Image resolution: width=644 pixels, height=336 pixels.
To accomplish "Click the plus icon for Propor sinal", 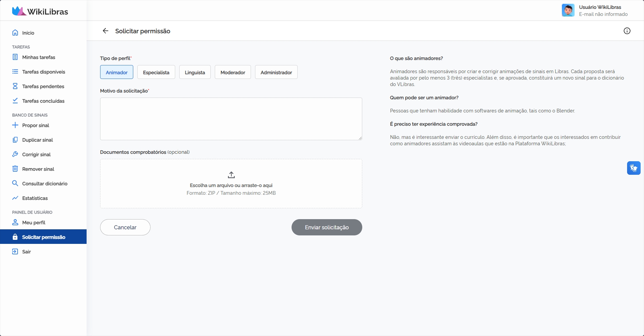I will click(x=15, y=125).
